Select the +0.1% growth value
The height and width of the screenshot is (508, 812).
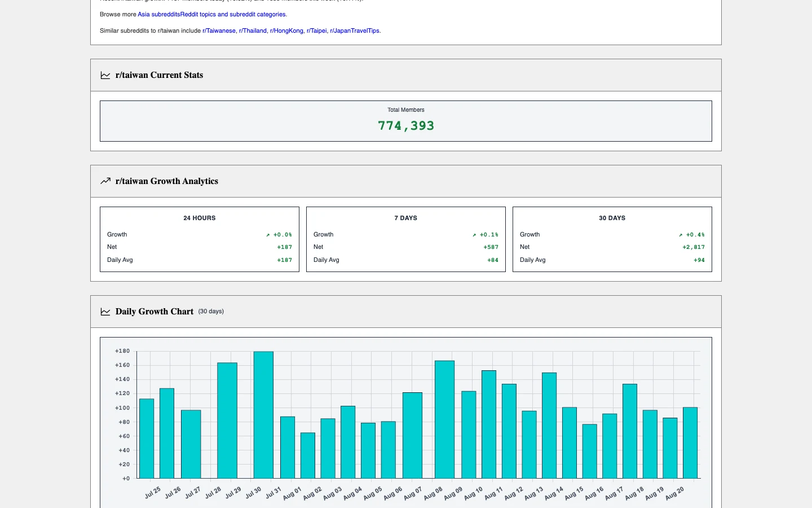(x=489, y=235)
